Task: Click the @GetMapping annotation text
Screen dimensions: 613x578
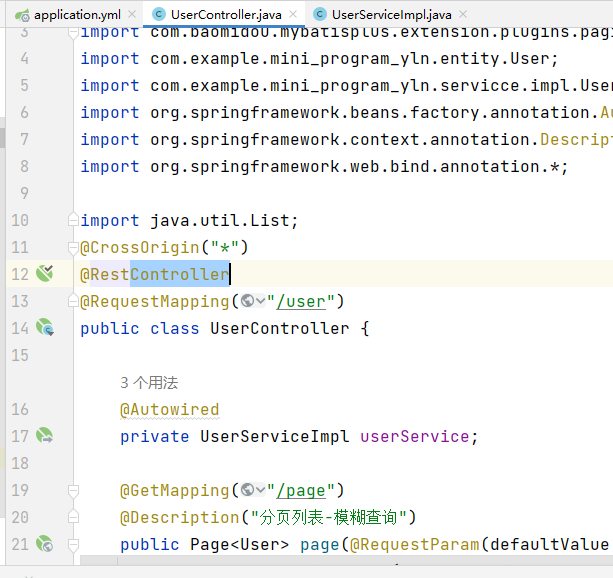Action: click(x=175, y=490)
